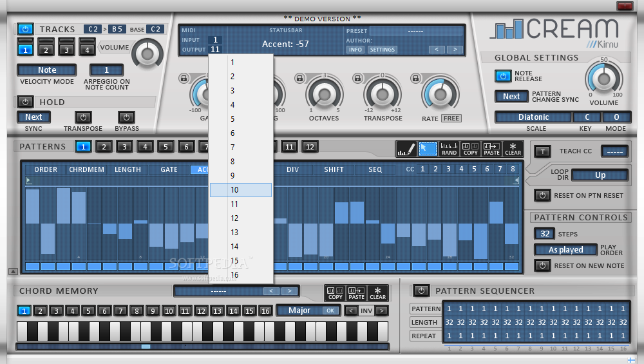Toggle the Transpose power button
The image size is (644, 364).
tap(83, 117)
